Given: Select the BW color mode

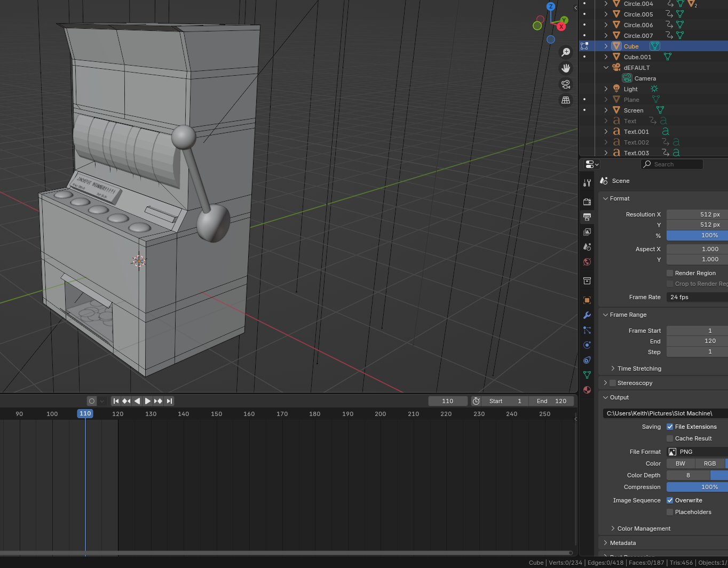Looking at the screenshot, I should 680,463.
